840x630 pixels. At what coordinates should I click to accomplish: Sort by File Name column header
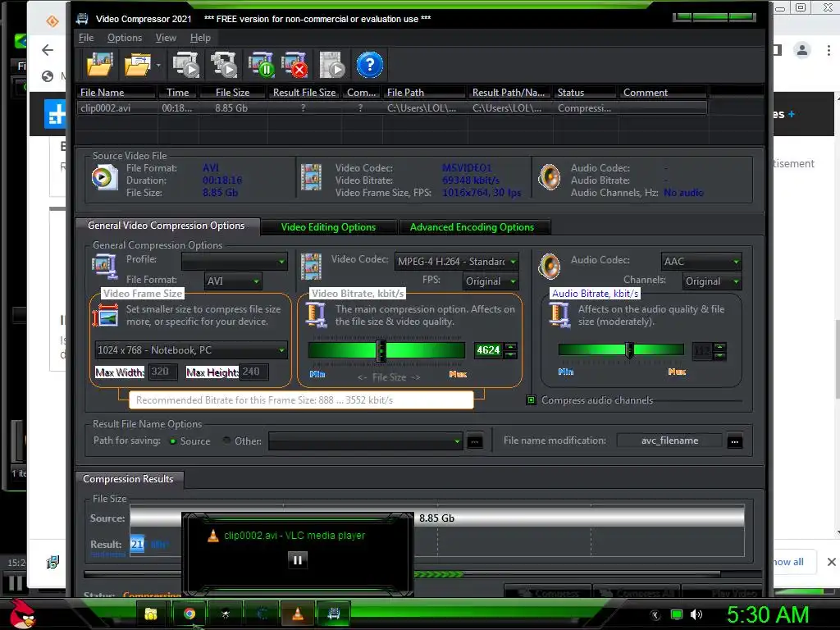(x=116, y=93)
